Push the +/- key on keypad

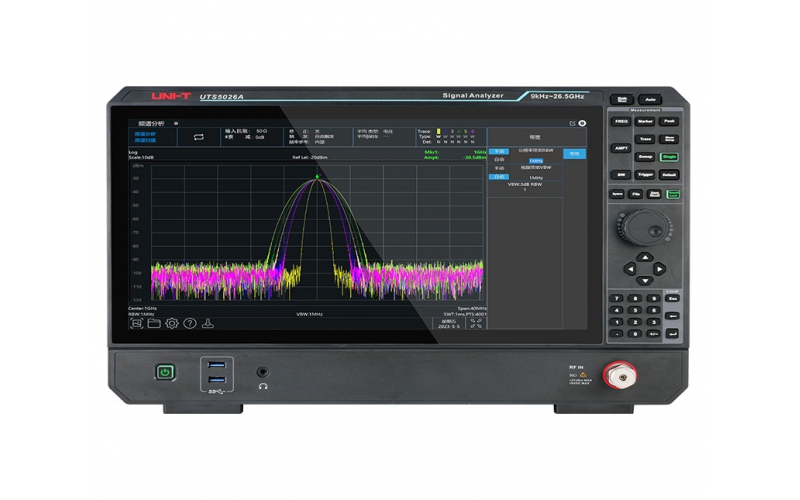click(x=654, y=334)
